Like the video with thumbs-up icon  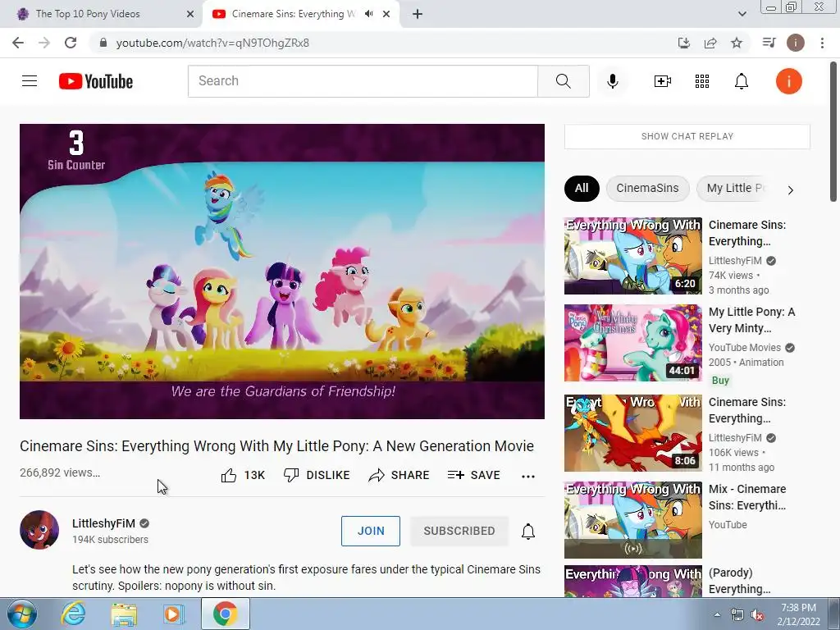[x=229, y=475]
